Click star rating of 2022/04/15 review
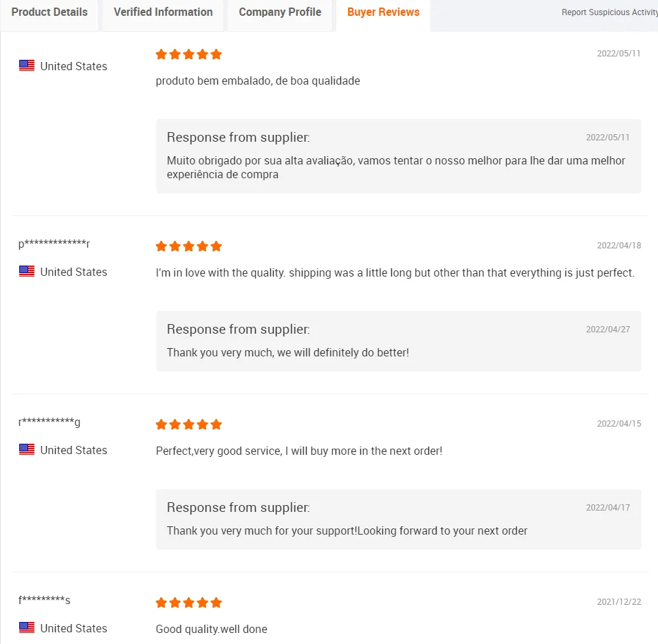658x644 pixels. pos(188,425)
